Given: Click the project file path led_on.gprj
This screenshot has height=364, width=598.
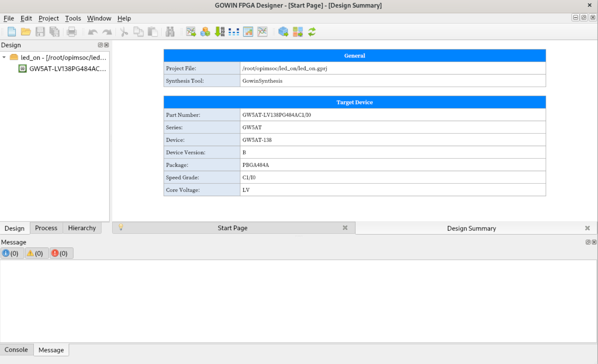Looking at the screenshot, I should (x=284, y=68).
